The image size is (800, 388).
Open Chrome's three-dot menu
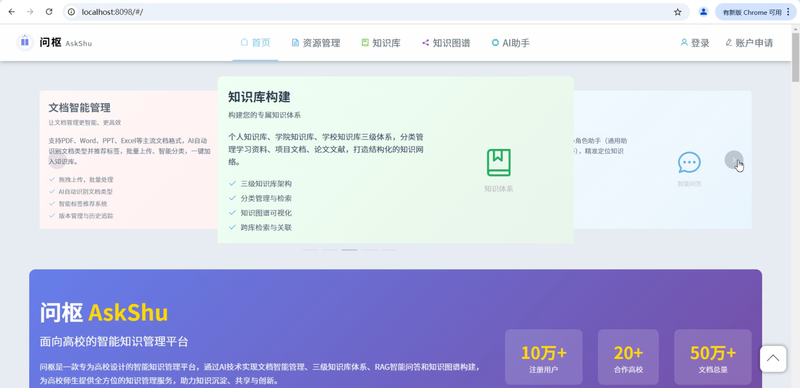789,12
